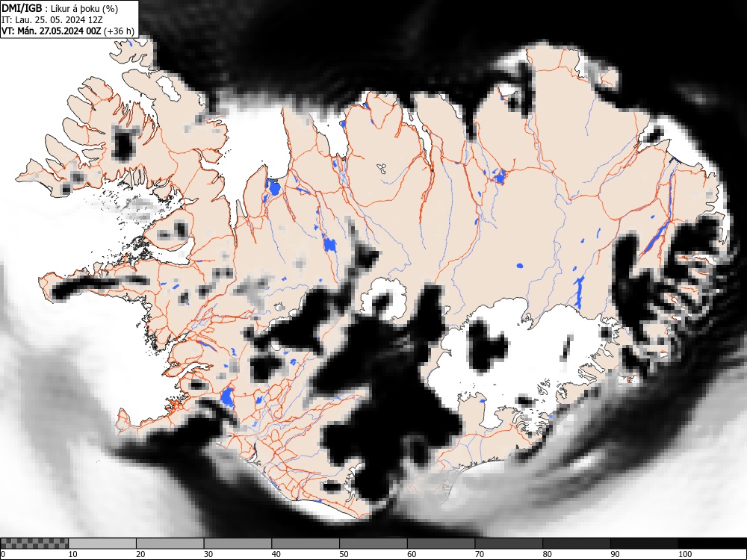Screen dimensions: 747x560
Task: Select the 50–60 legend swatch
Action: 373,544
